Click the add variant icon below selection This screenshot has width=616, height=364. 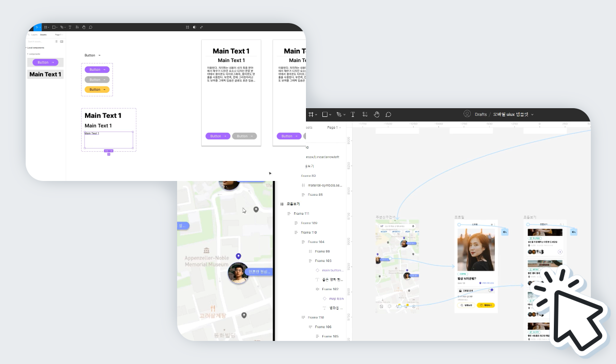coord(109,154)
